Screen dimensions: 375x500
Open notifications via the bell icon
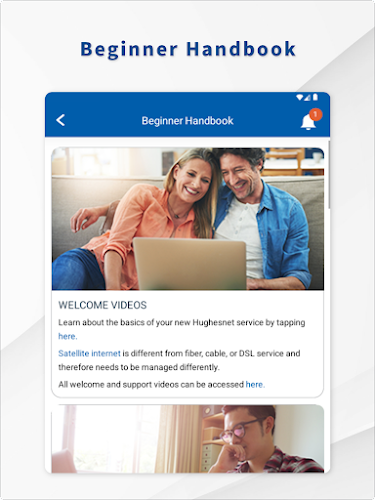[x=308, y=122]
